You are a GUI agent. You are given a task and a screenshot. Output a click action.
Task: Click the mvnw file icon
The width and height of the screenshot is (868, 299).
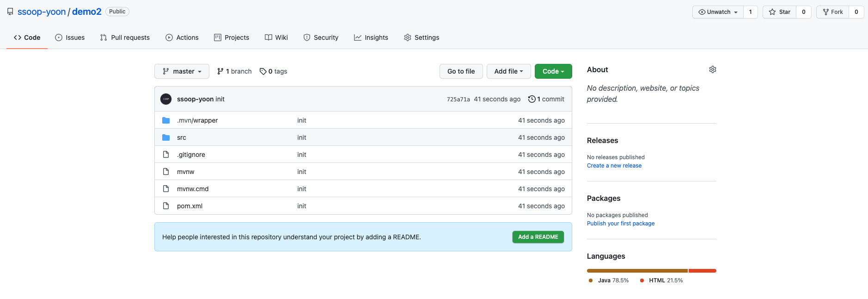(166, 172)
